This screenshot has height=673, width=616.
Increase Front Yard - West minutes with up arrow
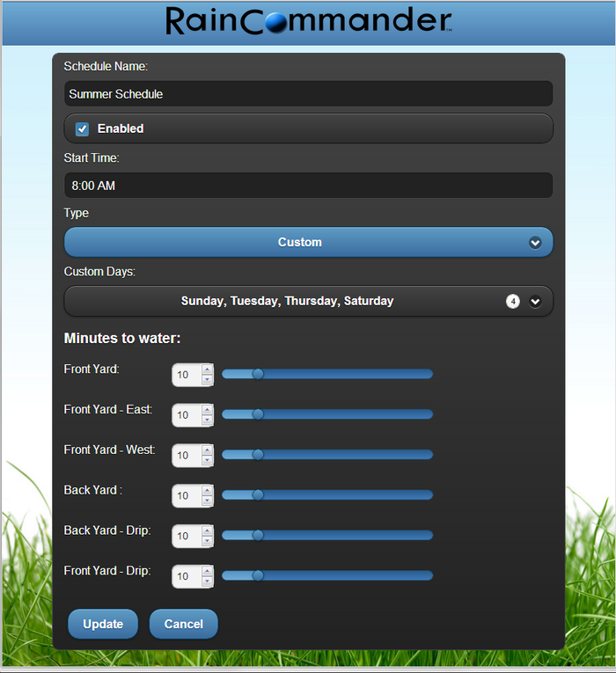[x=208, y=450]
